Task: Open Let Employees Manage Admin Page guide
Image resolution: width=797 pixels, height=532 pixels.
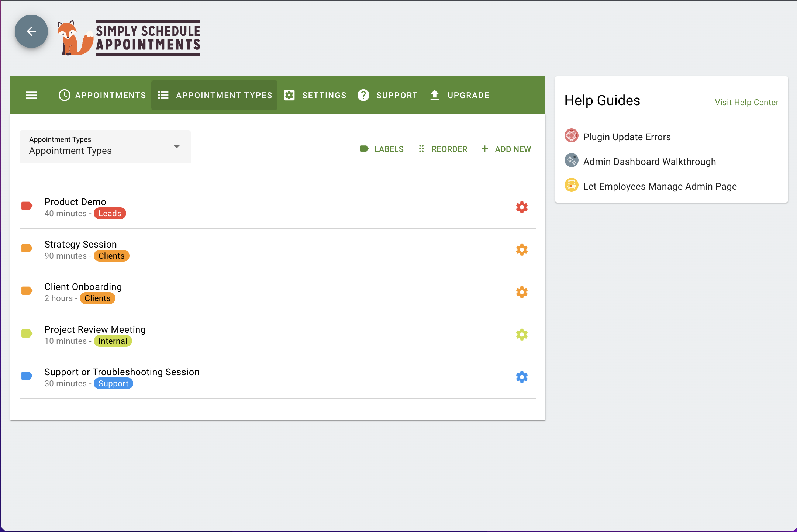Action: 659,186
